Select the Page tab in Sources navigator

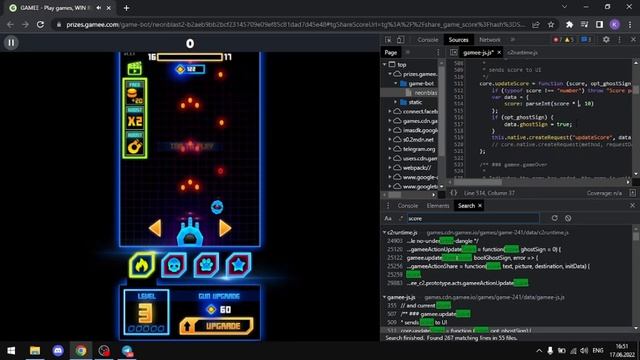(x=391, y=52)
